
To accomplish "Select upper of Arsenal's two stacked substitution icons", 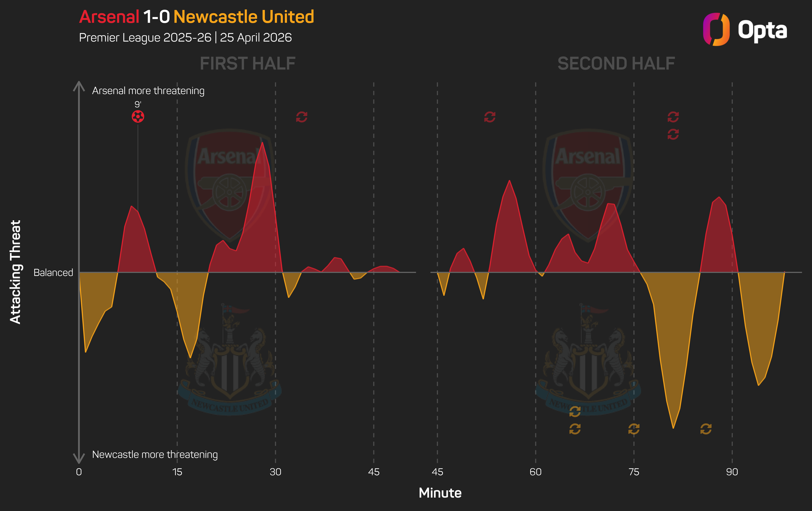I will pyautogui.click(x=673, y=117).
